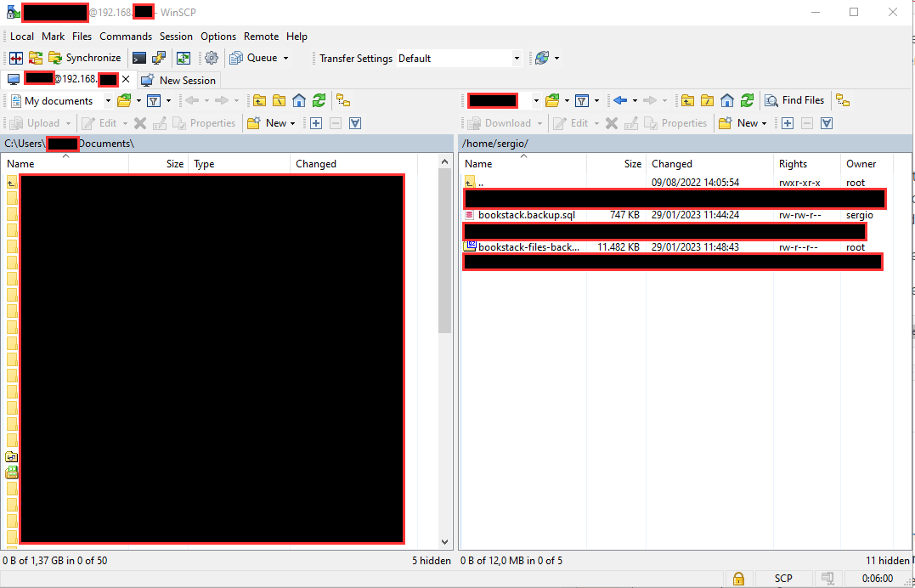Go to local parent directory icon
The width and height of the screenshot is (915, 588).
259,101
